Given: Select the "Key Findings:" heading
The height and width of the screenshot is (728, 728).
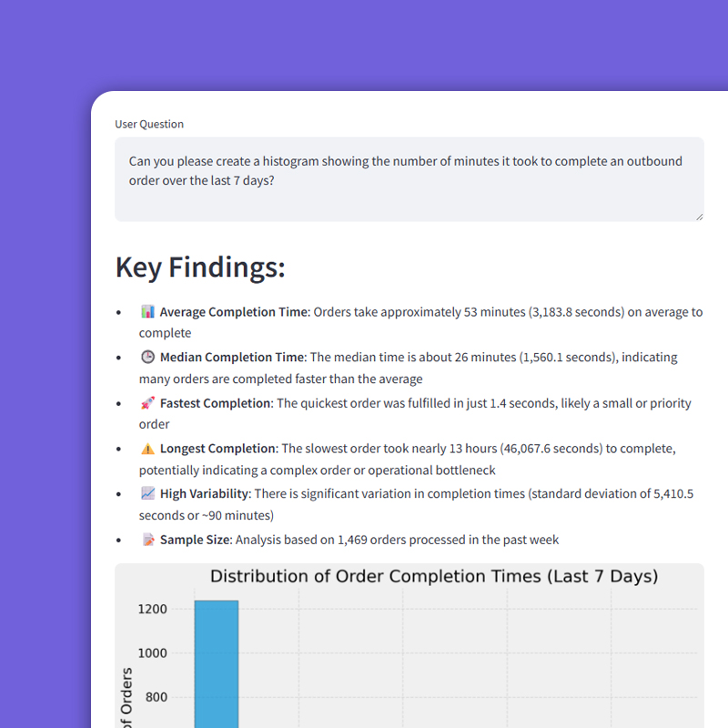Looking at the screenshot, I should 200,268.
